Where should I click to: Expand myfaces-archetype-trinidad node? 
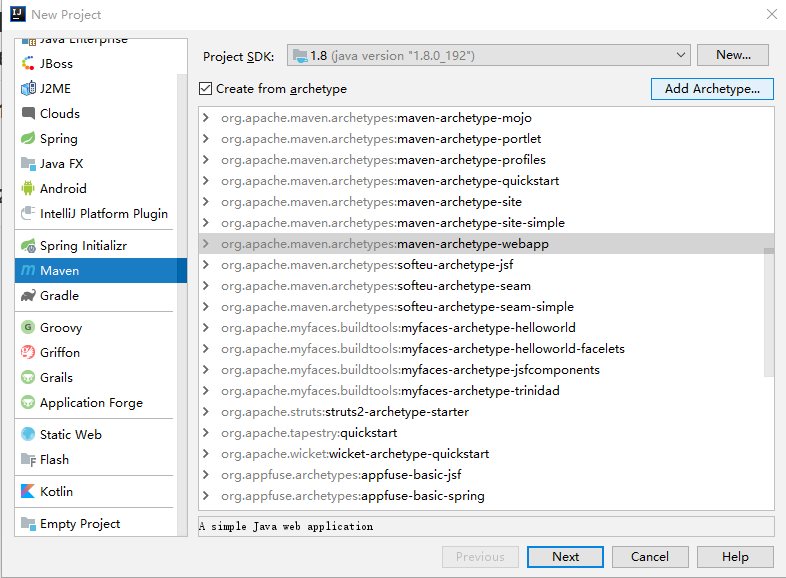click(206, 391)
